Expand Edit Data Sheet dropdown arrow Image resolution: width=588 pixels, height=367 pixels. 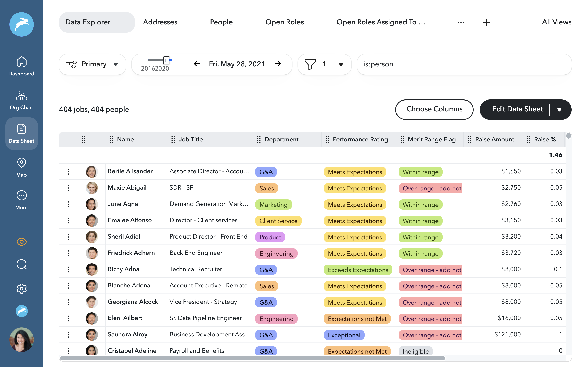559,110
